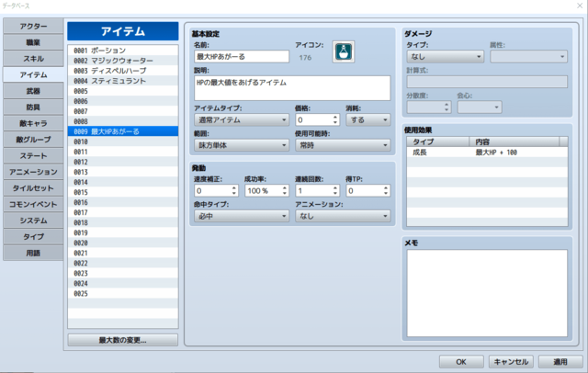The height and width of the screenshot is (373, 588).
Task: Switch to the 武器 tab
Action: pyautogui.click(x=33, y=91)
